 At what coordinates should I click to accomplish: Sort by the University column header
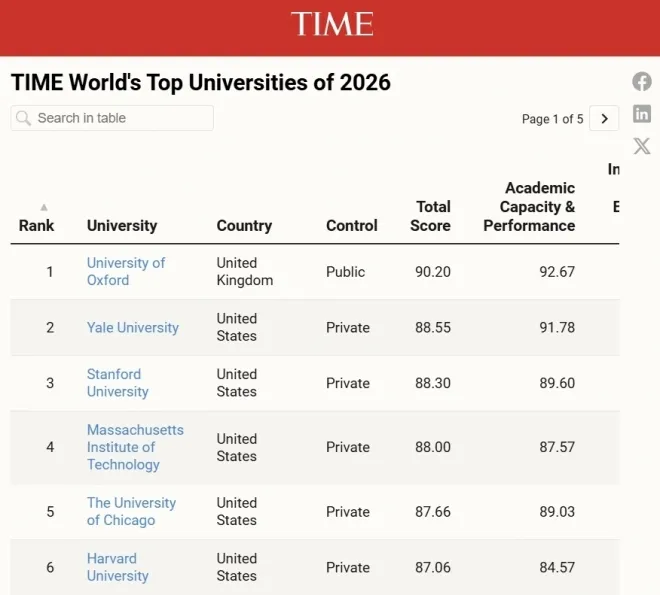[122, 226]
